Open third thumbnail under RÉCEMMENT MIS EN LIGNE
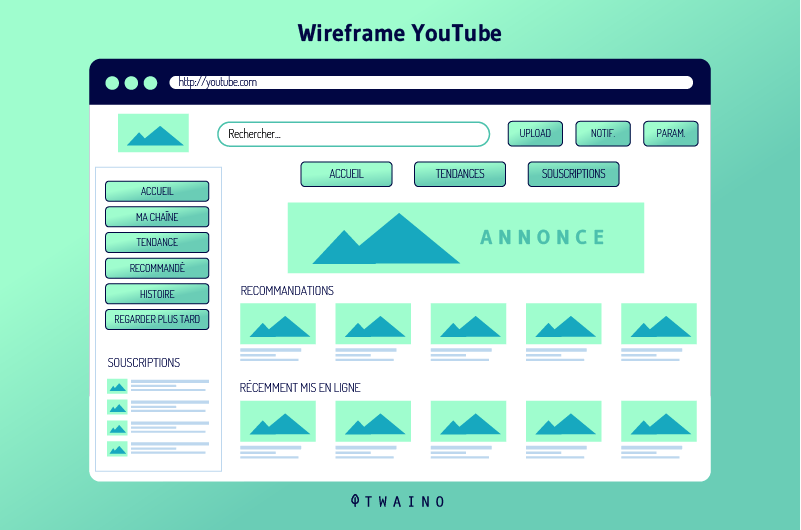801x530 pixels. coord(468,421)
